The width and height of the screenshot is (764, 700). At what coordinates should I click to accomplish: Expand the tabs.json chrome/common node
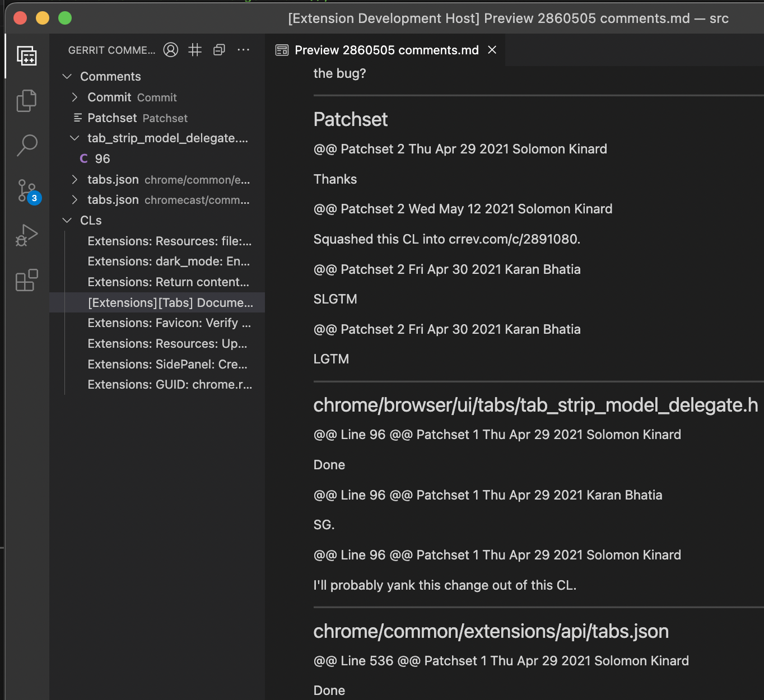(75, 180)
